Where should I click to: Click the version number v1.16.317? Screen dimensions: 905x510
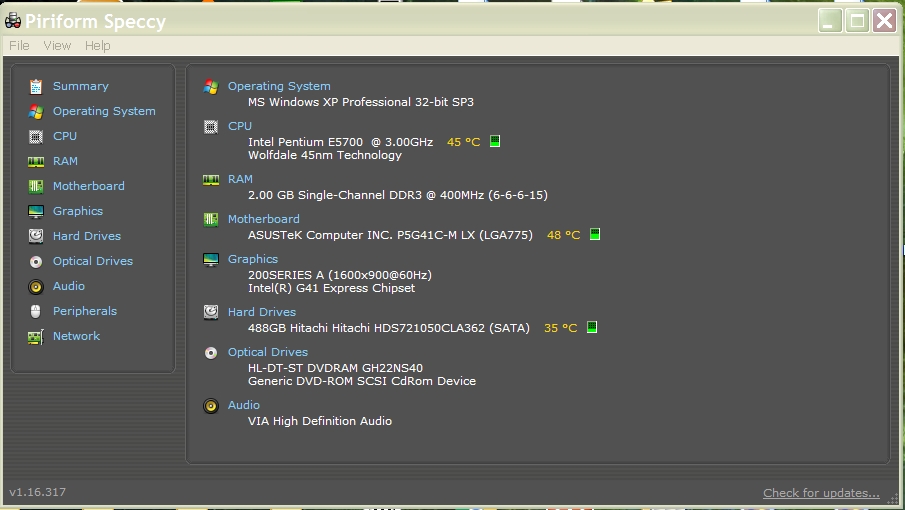tap(38, 492)
